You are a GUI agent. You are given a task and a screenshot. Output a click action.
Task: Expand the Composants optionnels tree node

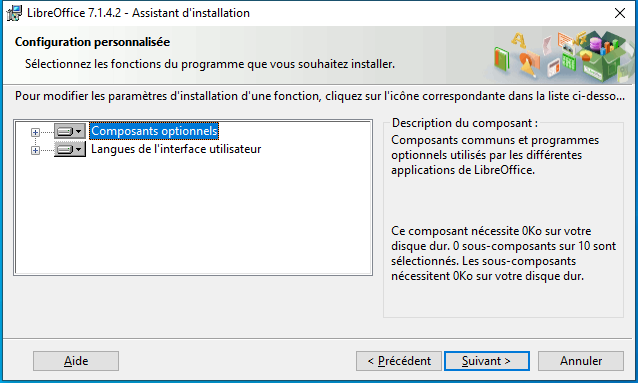click(35, 132)
